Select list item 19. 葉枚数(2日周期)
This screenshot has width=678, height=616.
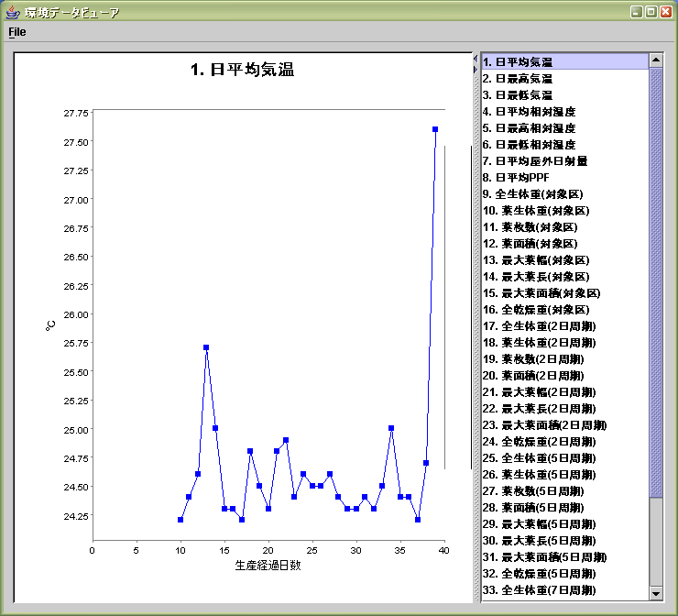point(535,359)
